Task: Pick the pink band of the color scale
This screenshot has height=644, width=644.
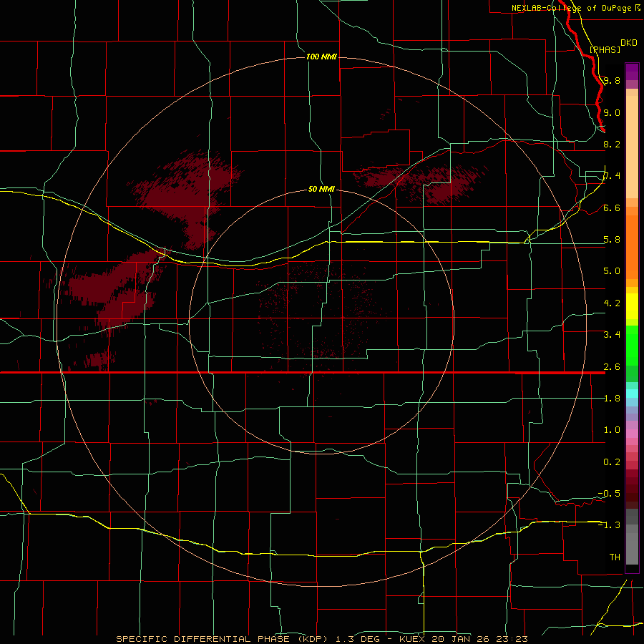Action: tap(632, 434)
